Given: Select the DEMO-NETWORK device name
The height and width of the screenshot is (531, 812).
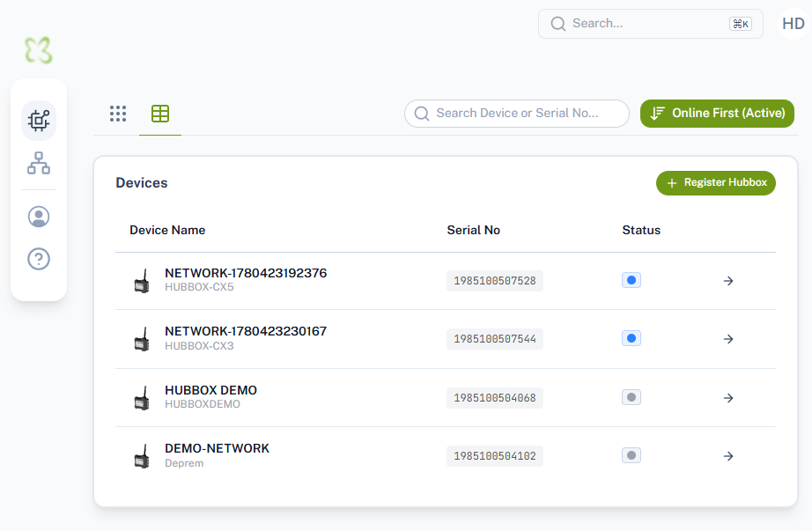Looking at the screenshot, I should point(217,448).
